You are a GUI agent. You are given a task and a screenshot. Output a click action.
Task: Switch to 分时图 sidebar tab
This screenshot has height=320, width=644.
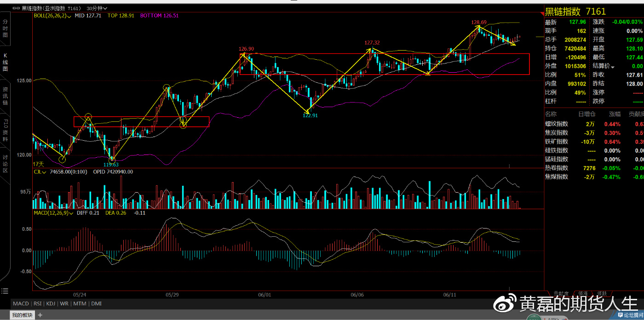pyautogui.click(x=5, y=29)
